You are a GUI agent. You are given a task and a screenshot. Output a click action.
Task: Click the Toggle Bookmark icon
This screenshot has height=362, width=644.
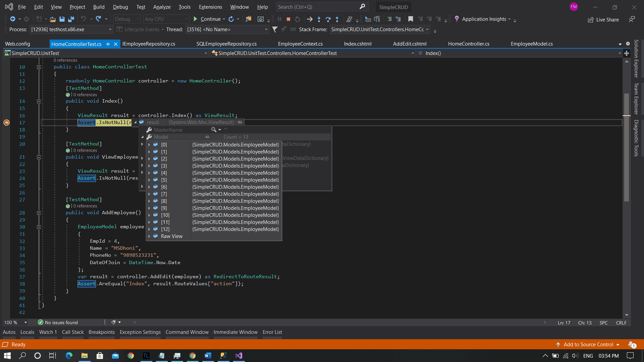[410, 19]
